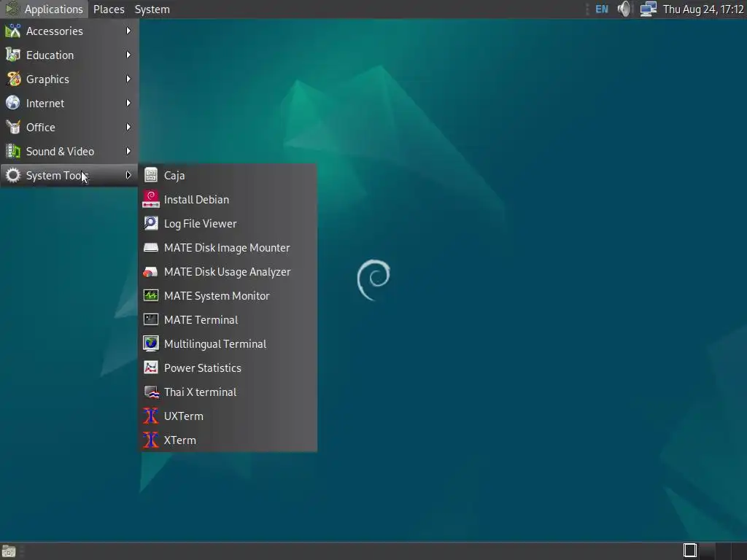Screen dimensions: 747x560
Task: Click the "MATE Disk Image Mounter" label
Action: pos(227,248)
